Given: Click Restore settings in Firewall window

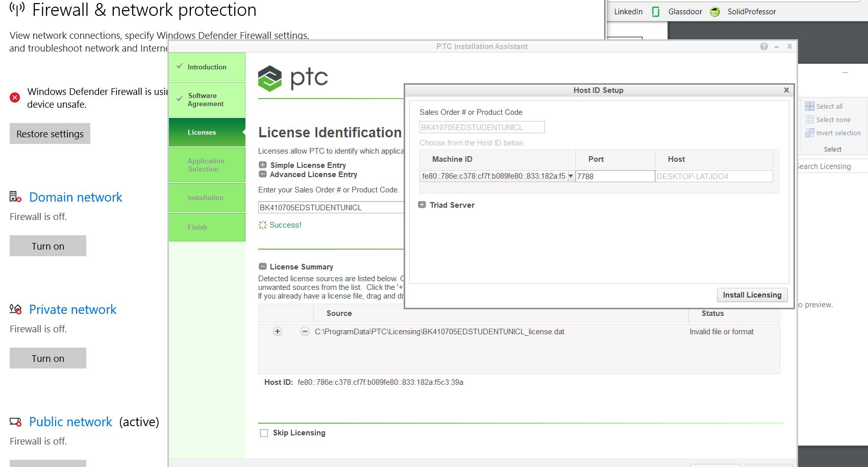Looking at the screenshot, I should pos(50,134).
